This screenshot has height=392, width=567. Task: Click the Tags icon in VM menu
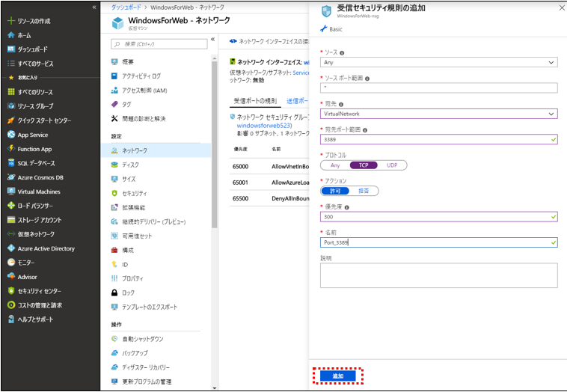click(x=114, y=104)
